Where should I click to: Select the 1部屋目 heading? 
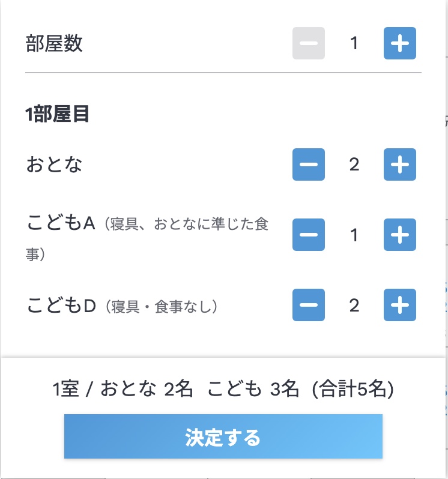(x=58, y=114)
